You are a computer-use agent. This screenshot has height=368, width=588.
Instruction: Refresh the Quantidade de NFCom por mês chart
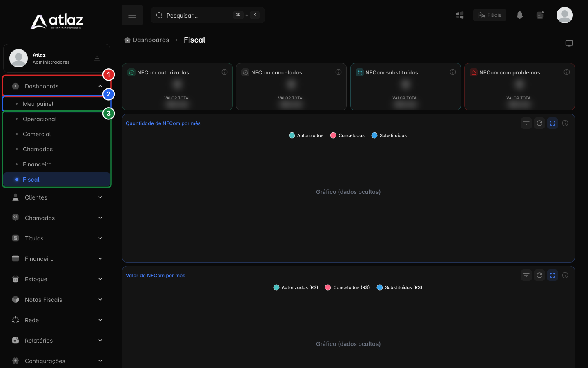click(539, 123)
